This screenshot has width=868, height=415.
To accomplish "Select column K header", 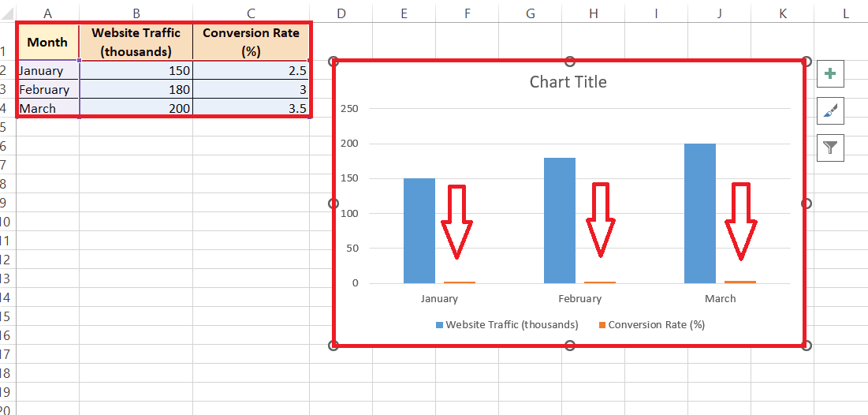I will click(x=783, y=13).
